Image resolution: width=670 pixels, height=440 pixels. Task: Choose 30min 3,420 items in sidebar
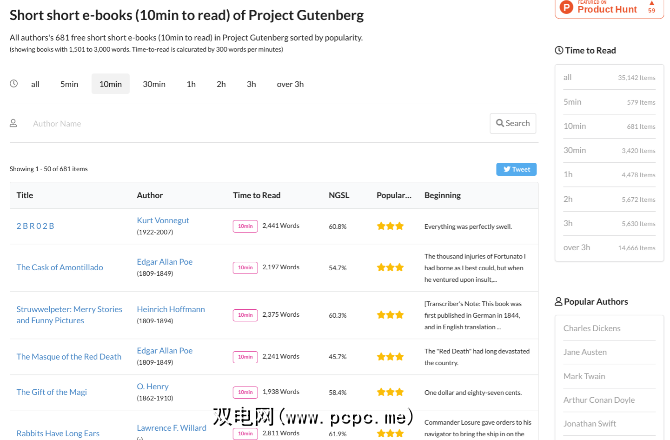[x=609, y=150]
